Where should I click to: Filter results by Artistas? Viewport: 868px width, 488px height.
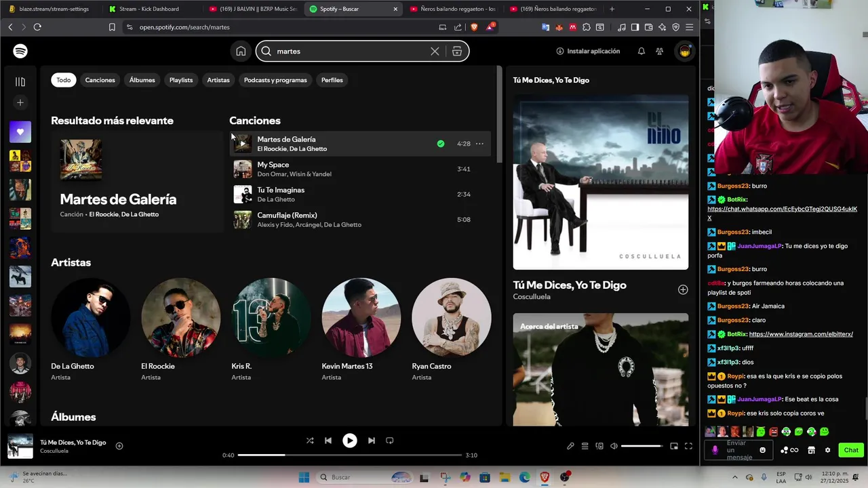pyautogui.click(x=218, y=80)
